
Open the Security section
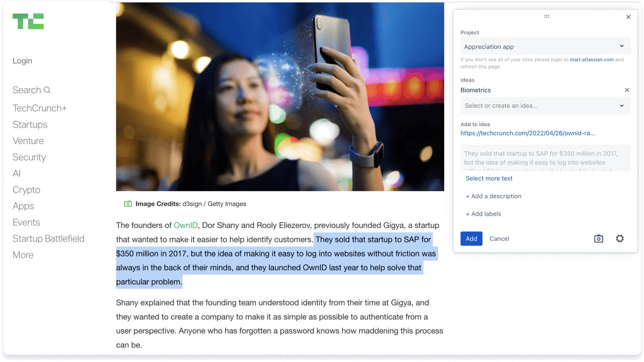tap(29, 157)
